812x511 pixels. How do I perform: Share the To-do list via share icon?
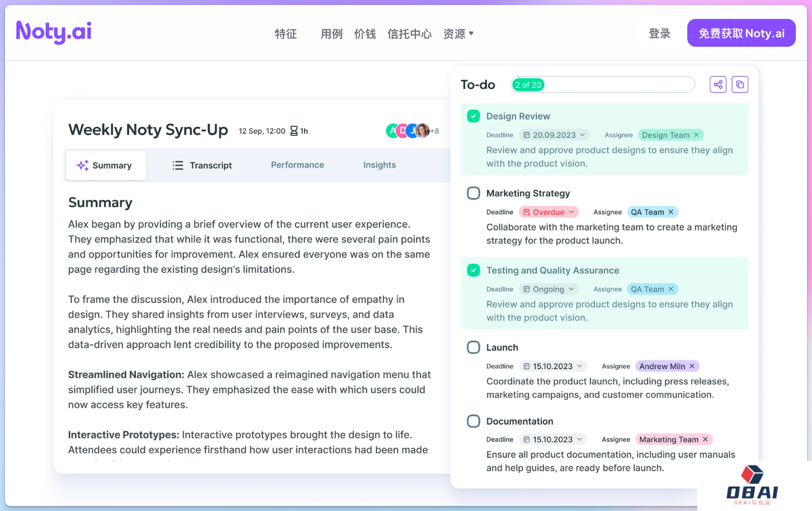pyautogui.click(x=718, y=85)
